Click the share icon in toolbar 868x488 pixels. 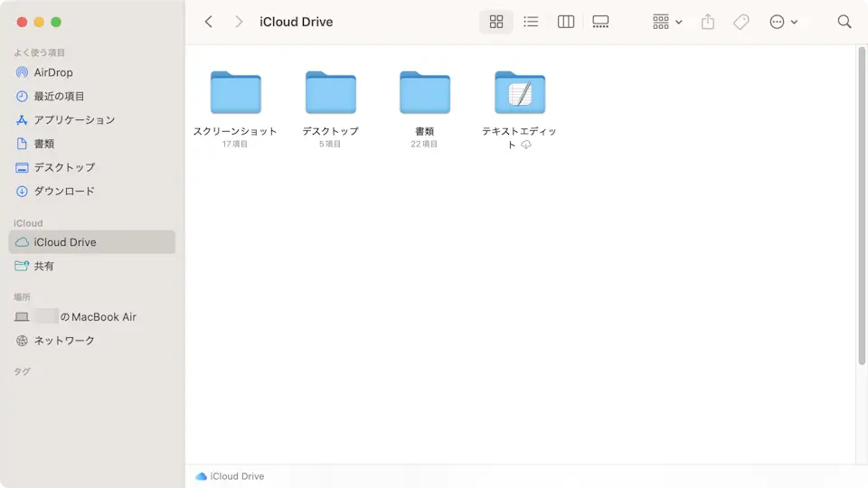pyautogui.click(x=708, y=22)
